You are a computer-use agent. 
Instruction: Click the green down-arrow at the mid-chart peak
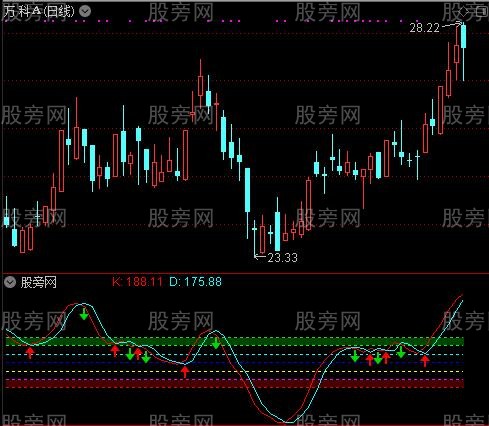216,343
